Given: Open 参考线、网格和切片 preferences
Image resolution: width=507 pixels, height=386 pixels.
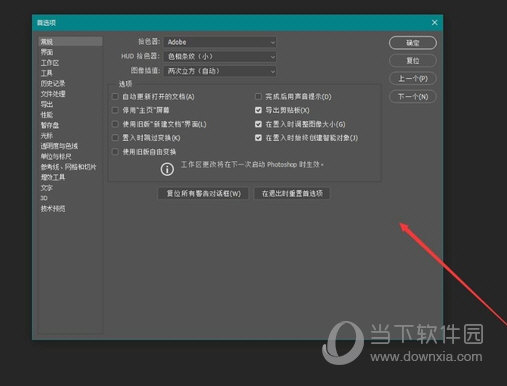Looking at the screenshot, I should 68,167.
